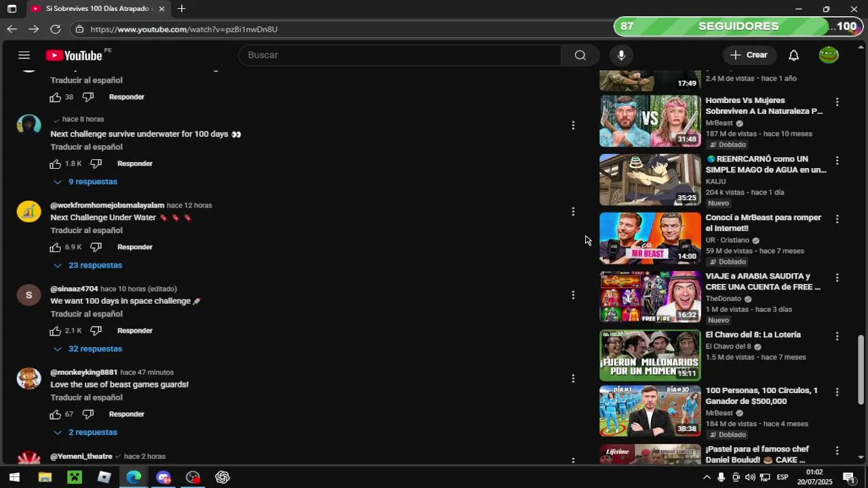Open the tab actions menu icon
868x488 pixels.
click(x=12, y=9)
